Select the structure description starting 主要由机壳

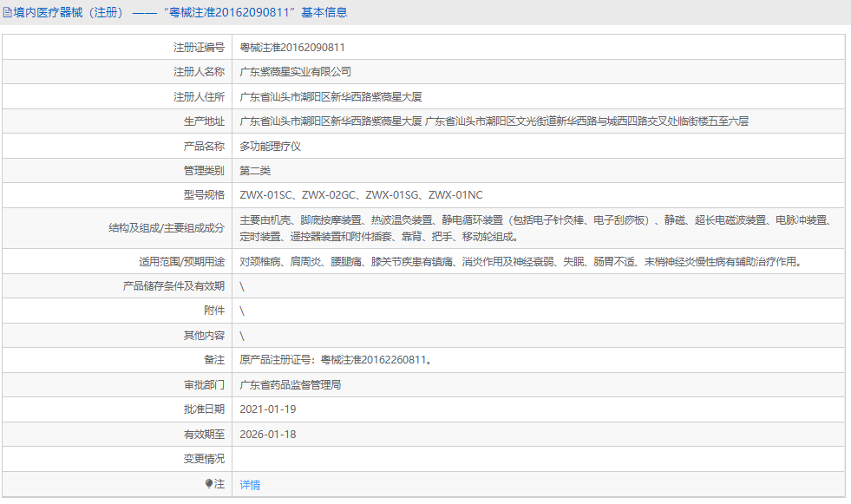point(536,228)
